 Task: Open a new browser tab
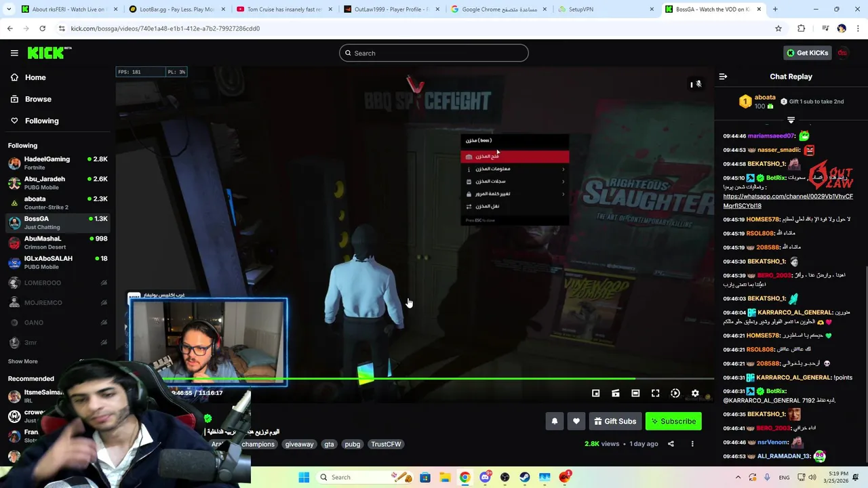(775, 9)
